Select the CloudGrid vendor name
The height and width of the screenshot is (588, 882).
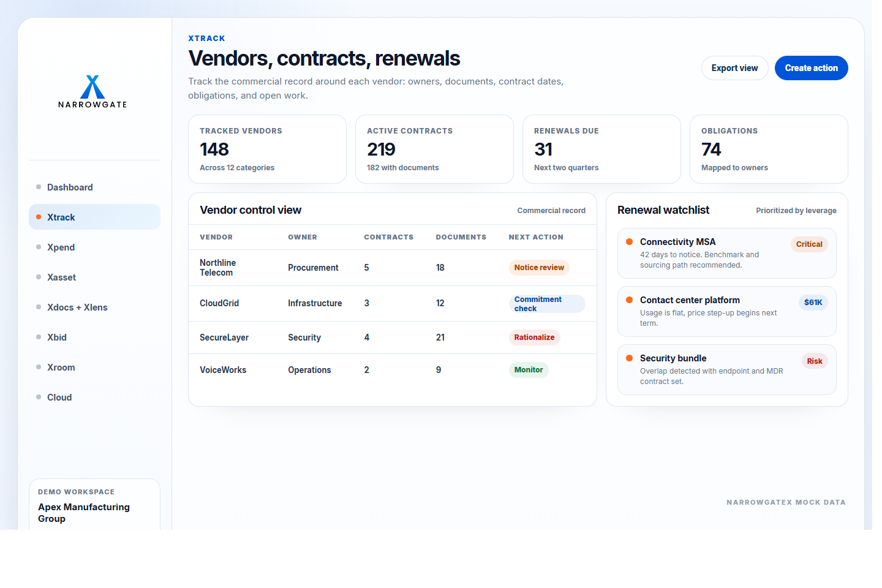pyautogui.click(x=219, y=303)
